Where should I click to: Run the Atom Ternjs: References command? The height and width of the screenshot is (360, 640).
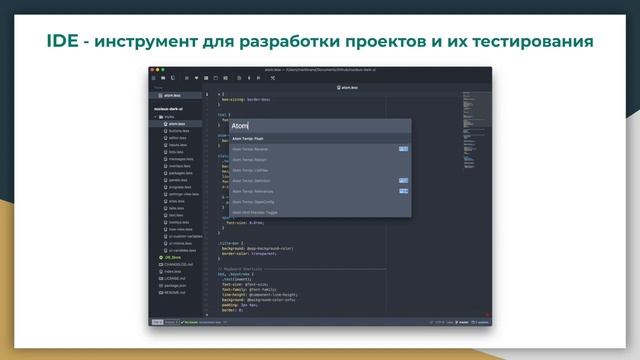(x=320, y=191)
